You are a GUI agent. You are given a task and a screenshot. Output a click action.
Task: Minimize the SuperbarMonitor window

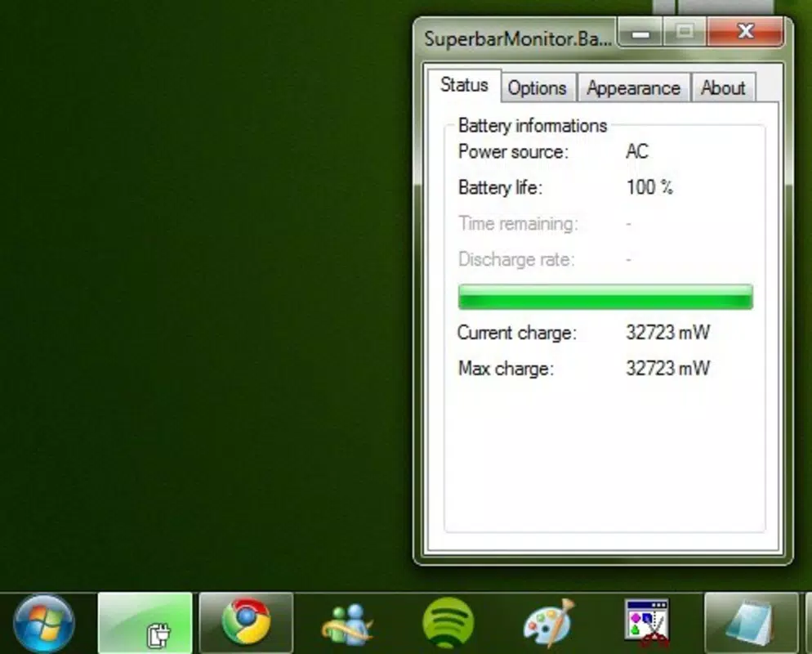click(x=640, y=34)
